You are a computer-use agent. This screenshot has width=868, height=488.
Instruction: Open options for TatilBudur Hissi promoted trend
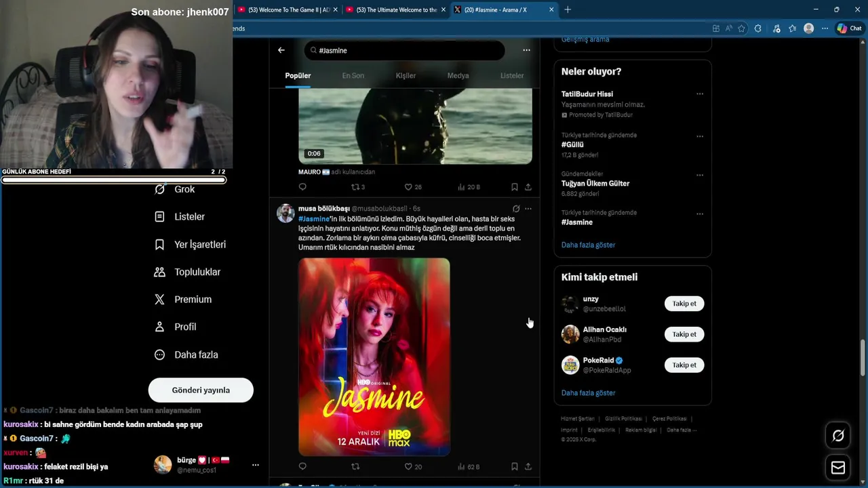point(700,94)
